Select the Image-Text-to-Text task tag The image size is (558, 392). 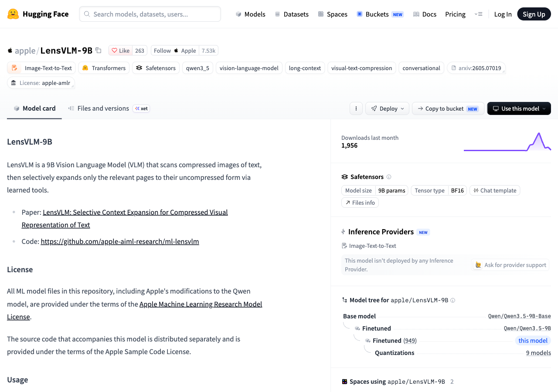point(41,68)
